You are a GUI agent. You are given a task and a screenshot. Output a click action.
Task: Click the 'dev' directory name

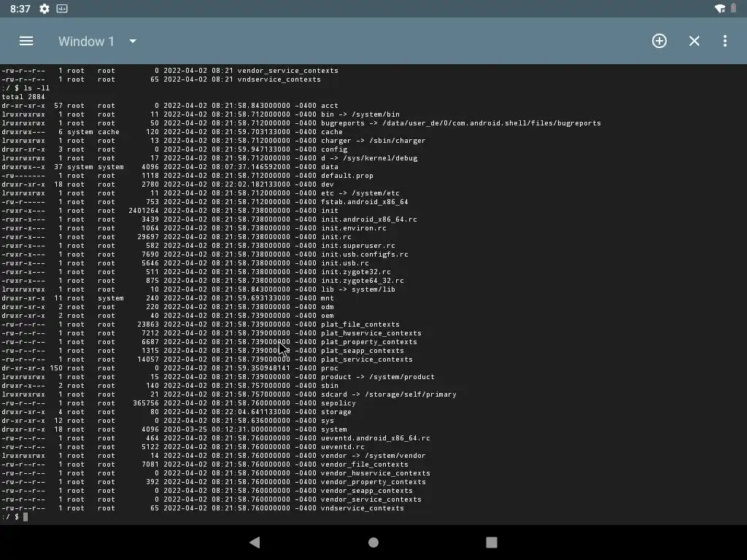click(x=328, y=184)
